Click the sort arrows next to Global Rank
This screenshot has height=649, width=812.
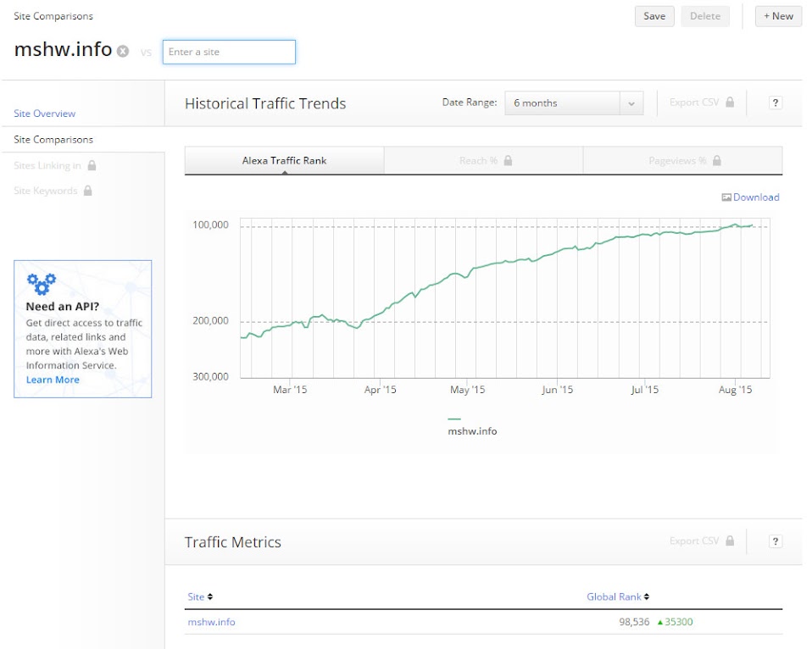[646, 596]
